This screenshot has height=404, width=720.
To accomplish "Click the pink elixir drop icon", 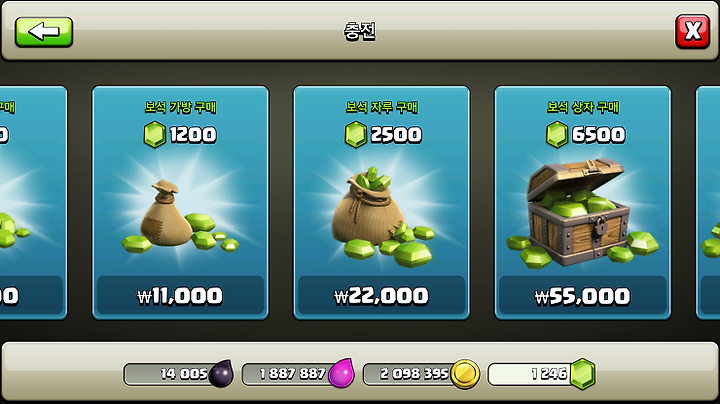I will point(342,373).
